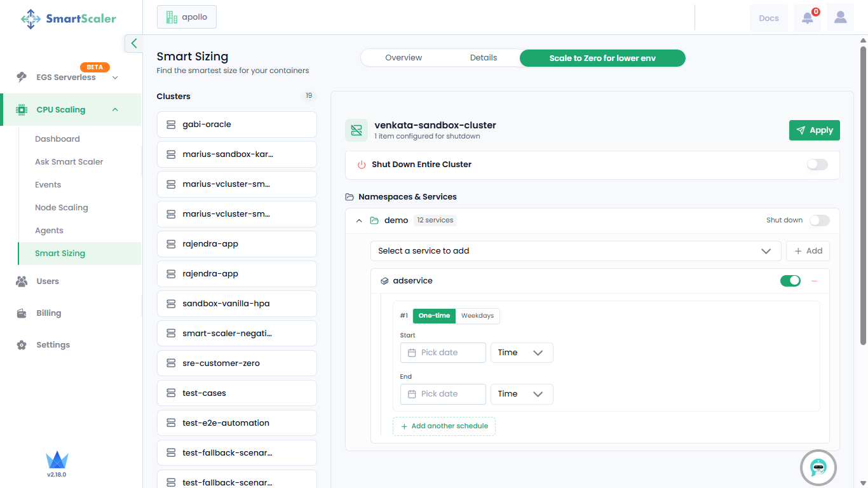868x488 pixels.
Task: Click the Users group icon
Action: click(22, 281)
